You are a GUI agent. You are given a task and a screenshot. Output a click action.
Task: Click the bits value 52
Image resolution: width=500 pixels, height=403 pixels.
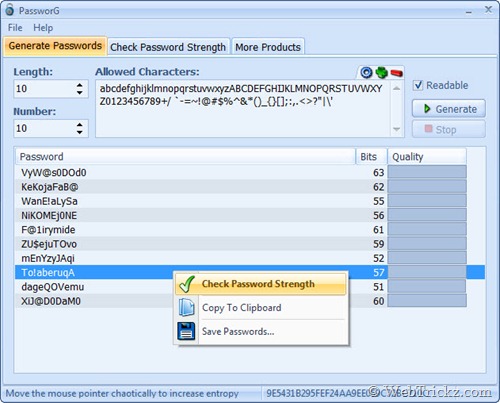click(379, 258)
